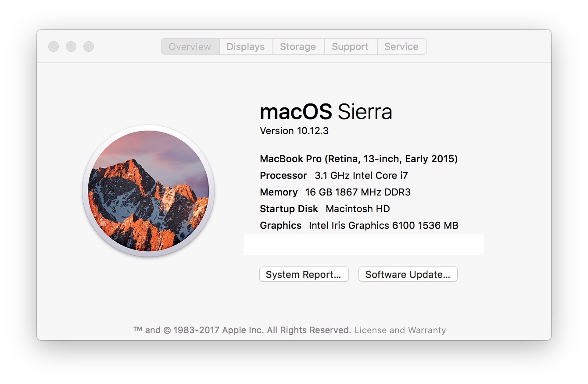Screen dimensions: 588x384
Task: Open the License and Warranty link
Action: 400,330
